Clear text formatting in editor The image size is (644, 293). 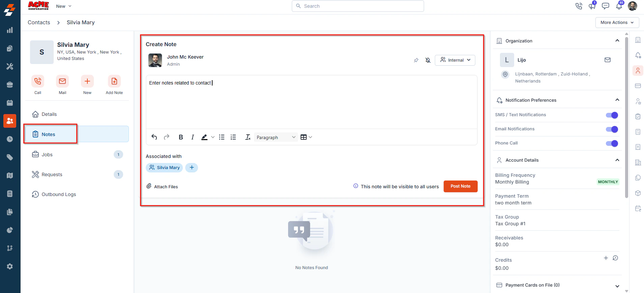click(248, 137)
